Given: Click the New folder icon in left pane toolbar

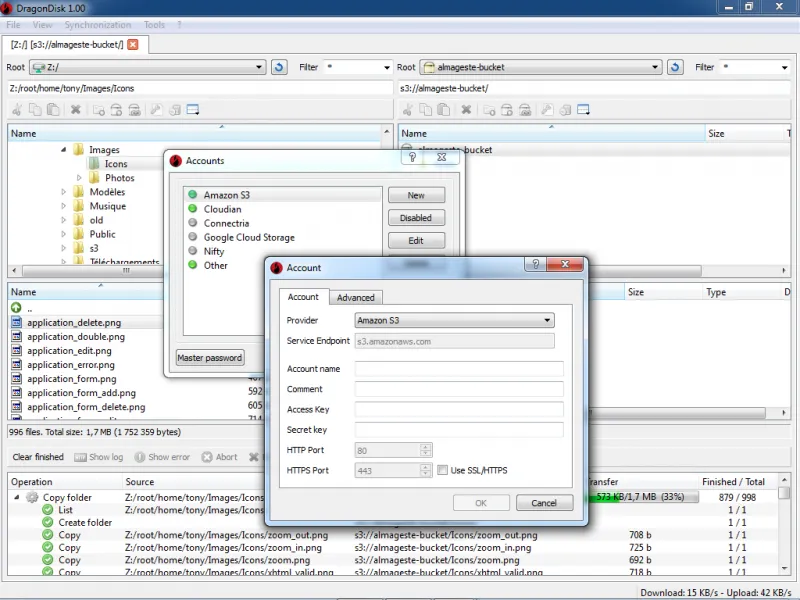Looking at the screenshot, I should (x=99, y=110).
